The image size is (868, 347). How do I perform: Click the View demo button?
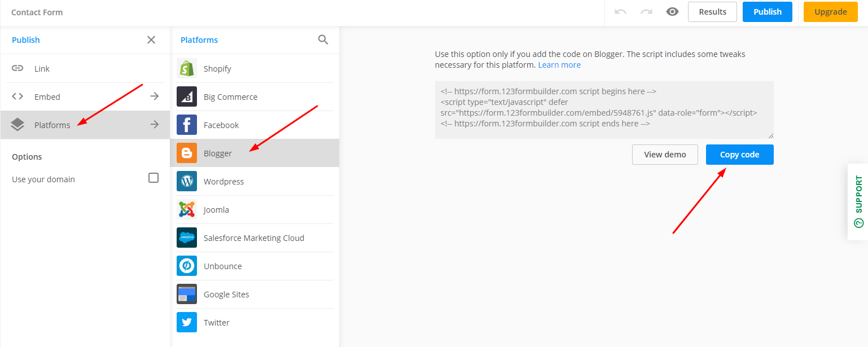(x=665, y=154)
